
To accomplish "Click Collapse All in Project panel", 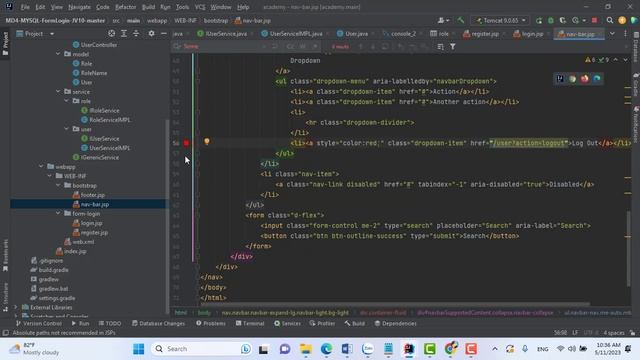I will (x=136, y=33).
